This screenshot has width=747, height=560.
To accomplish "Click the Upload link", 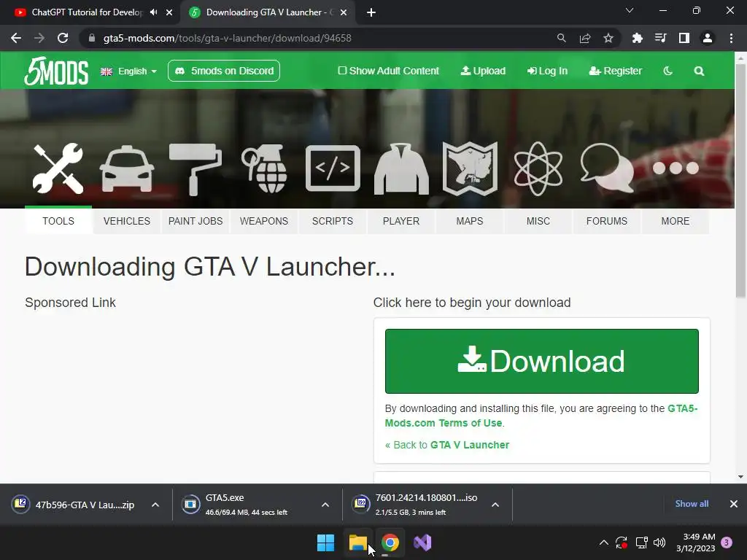I will pos(483,71).
